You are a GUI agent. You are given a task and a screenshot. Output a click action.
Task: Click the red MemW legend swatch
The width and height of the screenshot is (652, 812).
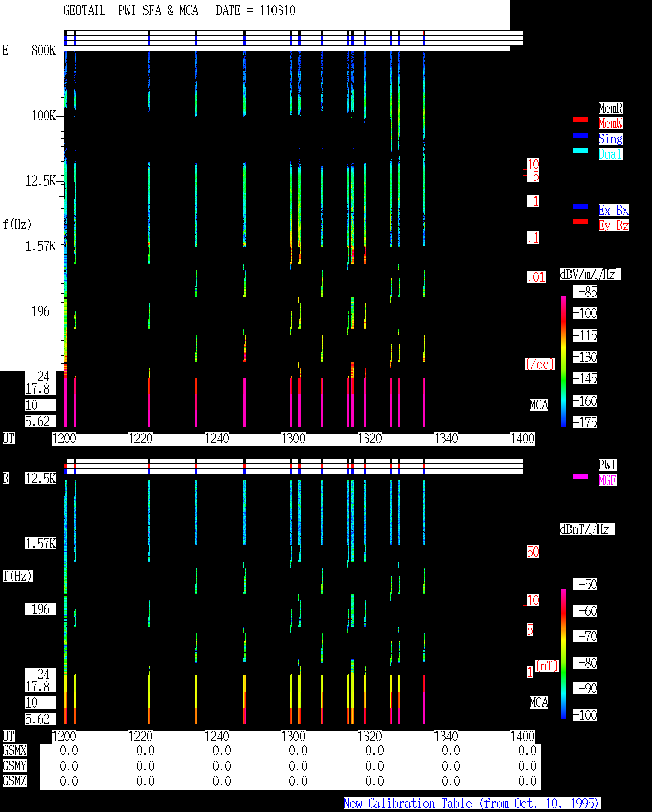[x=581, y=120]
